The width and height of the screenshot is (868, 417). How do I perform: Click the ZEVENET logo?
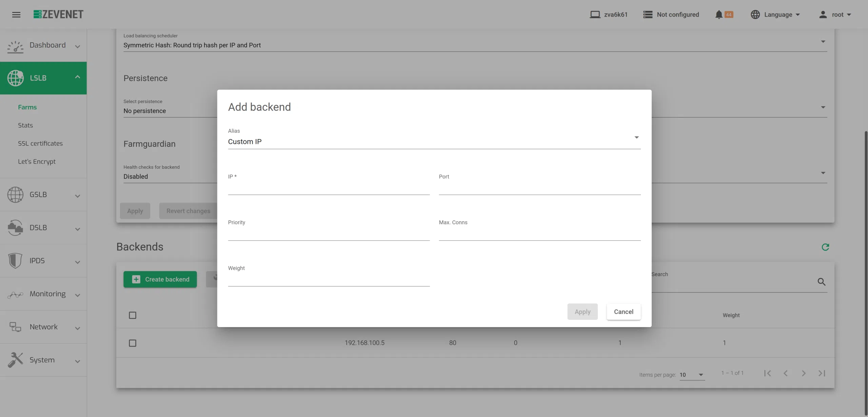(58, 14)
